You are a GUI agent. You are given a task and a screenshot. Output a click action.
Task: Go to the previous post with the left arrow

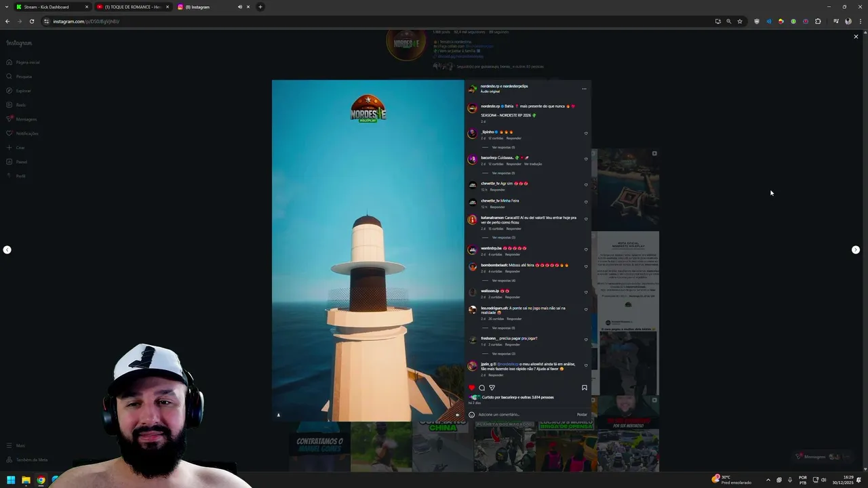(7, 250)
